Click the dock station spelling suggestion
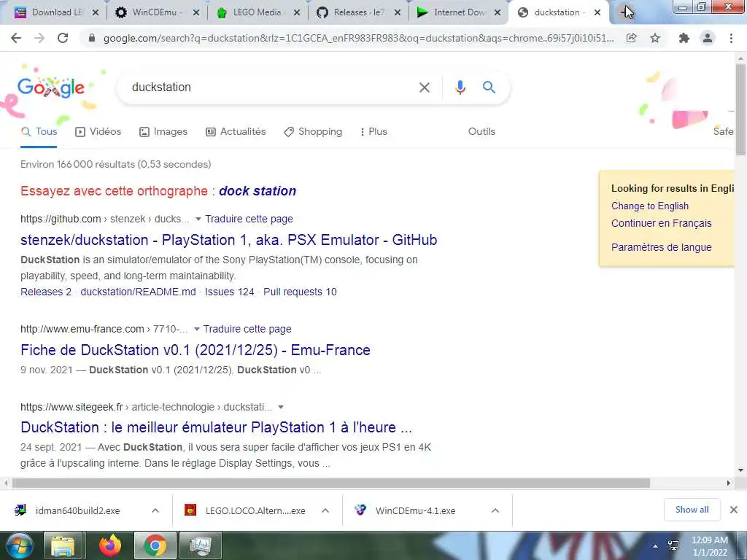 pos(258,191)
